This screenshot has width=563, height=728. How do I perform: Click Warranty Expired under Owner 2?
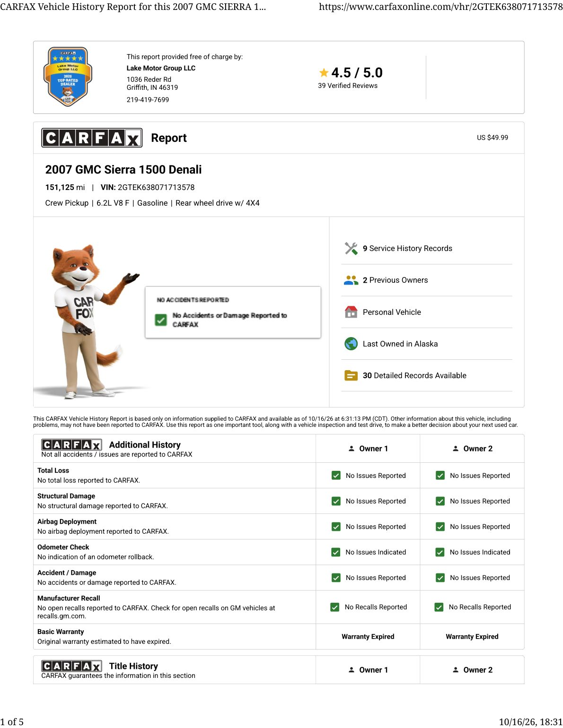pos(472,637)
